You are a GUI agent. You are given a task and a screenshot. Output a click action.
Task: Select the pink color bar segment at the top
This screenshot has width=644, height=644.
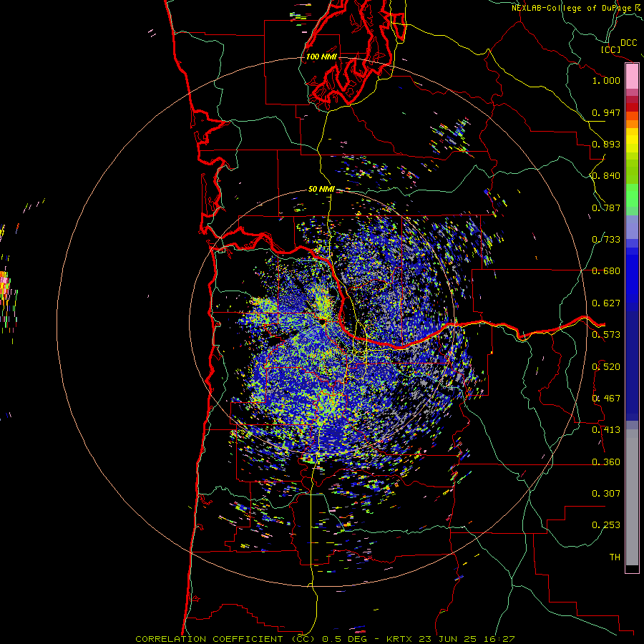[x=632, y=77]
